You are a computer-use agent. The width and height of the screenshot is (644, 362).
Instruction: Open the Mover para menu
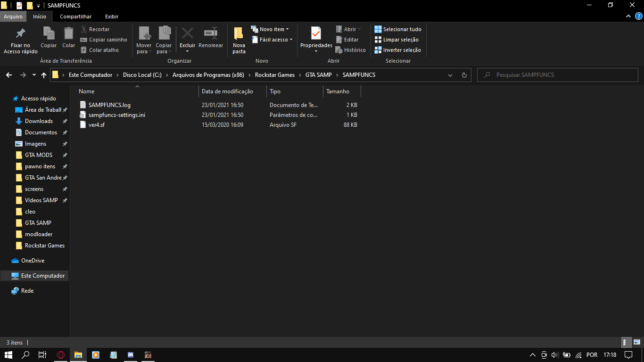click(x=144, y=41)
